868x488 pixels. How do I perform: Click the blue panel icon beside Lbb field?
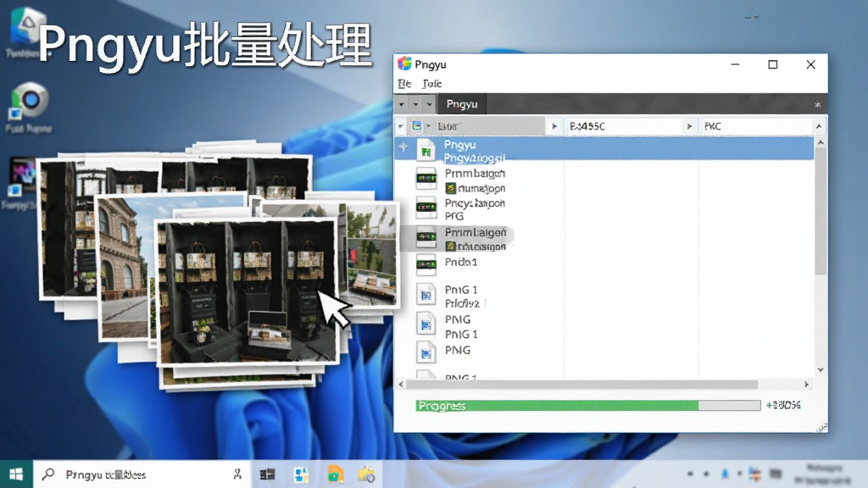click(417, 126)
